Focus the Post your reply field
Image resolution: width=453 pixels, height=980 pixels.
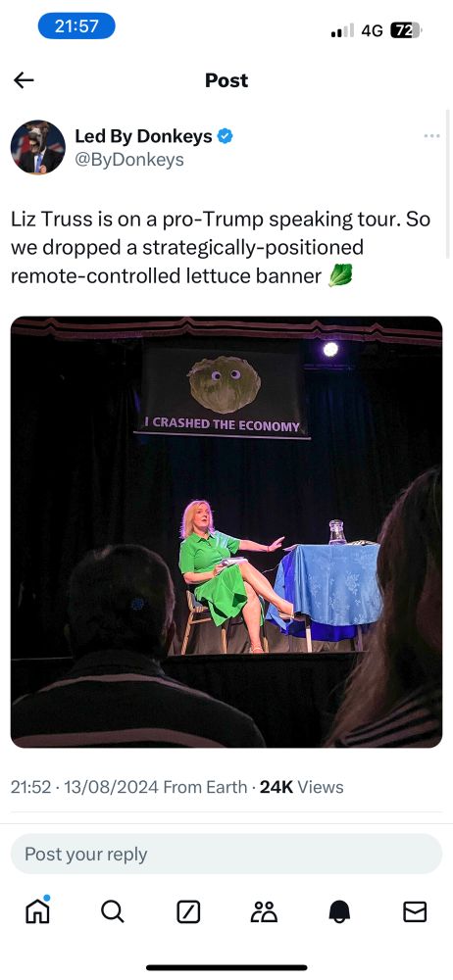tap(226, 854)
